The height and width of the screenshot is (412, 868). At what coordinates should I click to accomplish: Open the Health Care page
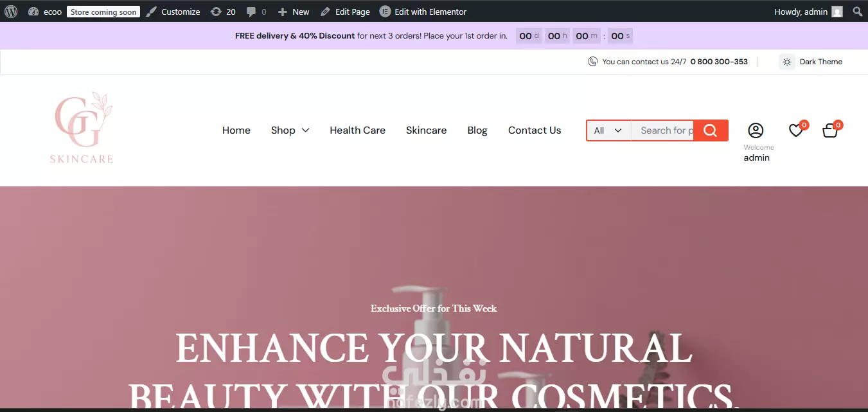357,130
